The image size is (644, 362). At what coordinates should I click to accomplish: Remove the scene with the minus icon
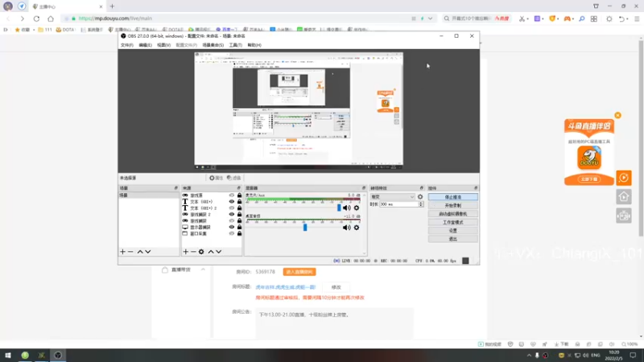pyautogui.click(x=130, y=252)
